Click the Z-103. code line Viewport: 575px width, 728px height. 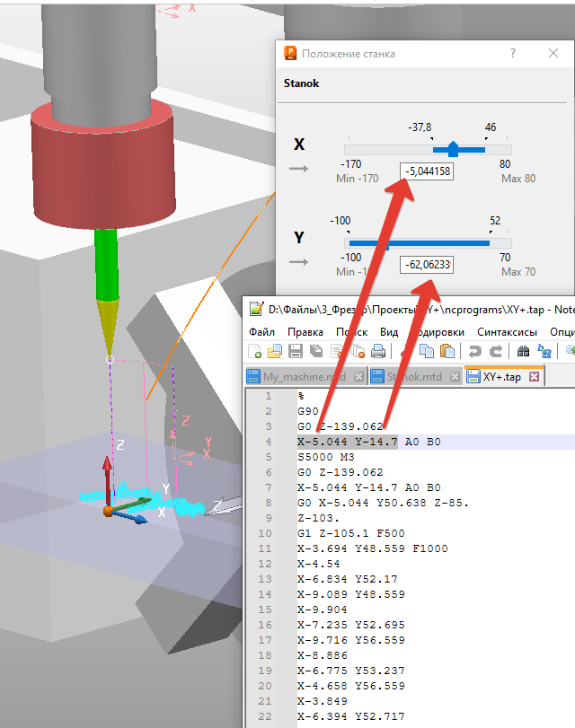coord(319,518)
